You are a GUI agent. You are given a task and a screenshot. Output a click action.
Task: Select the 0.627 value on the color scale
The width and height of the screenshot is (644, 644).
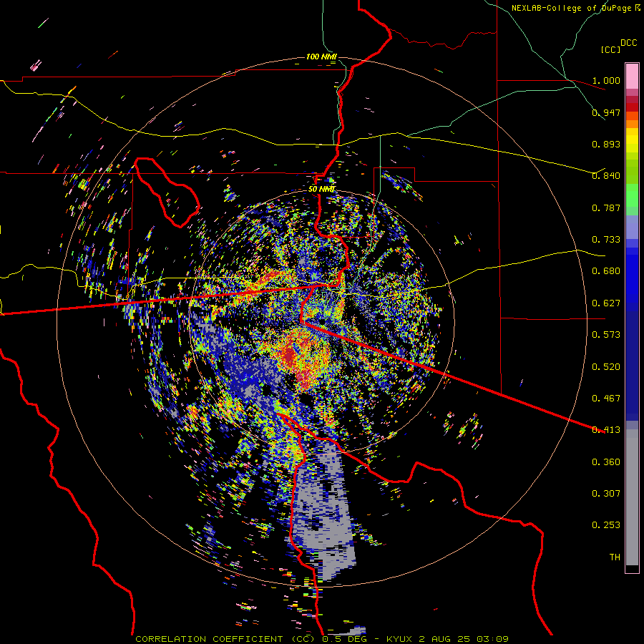pos(606,303)
